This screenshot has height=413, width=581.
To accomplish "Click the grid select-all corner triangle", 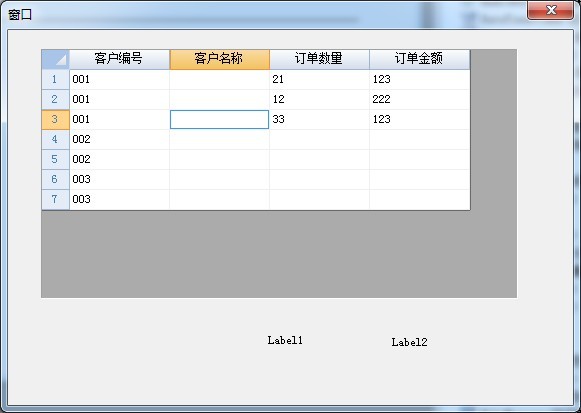I will coord(56,59).
